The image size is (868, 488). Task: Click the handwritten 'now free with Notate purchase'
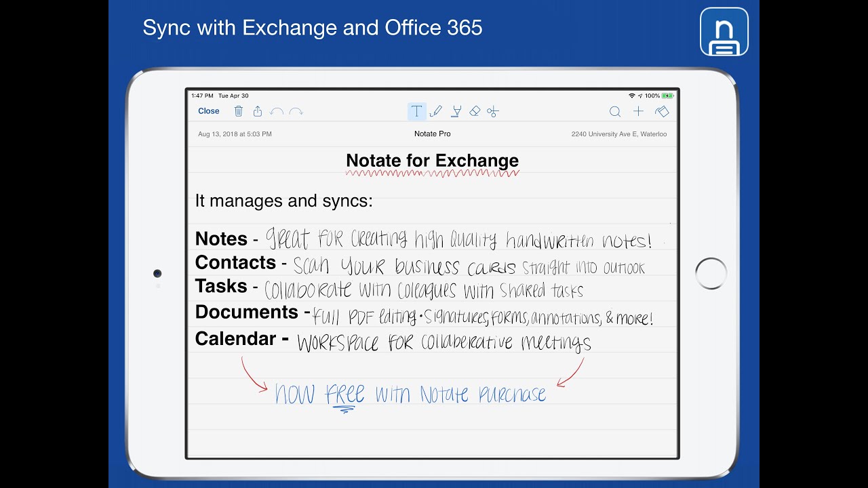[x=410, y=395]
